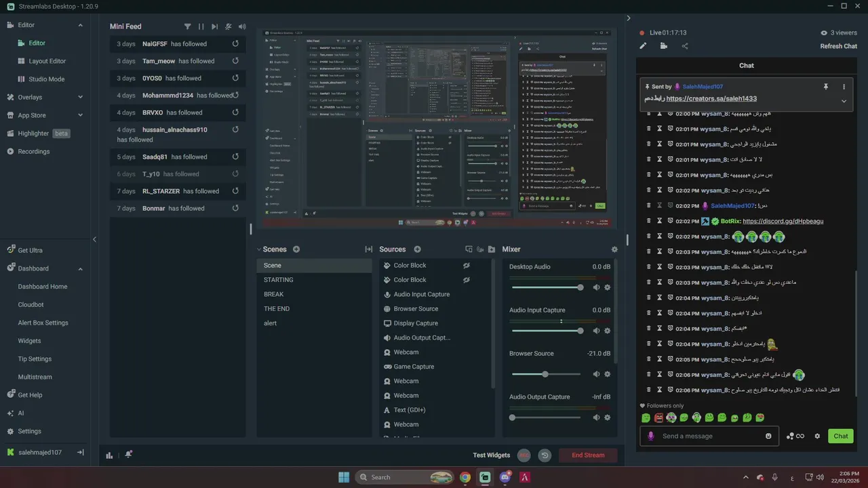The width and height of the screenshot is (868, 488).
Task: Open the Windows Start menu
Action: tap(344, 477)
